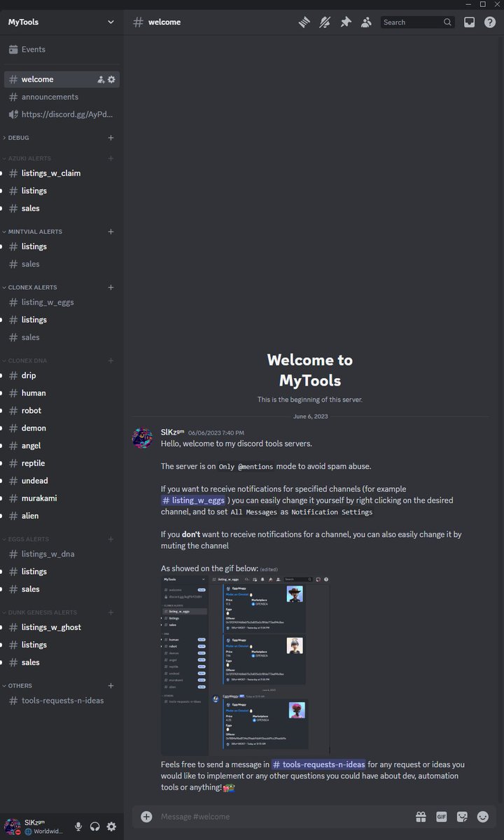
Task: Open the GIF picker
Action: pos(441,816)
